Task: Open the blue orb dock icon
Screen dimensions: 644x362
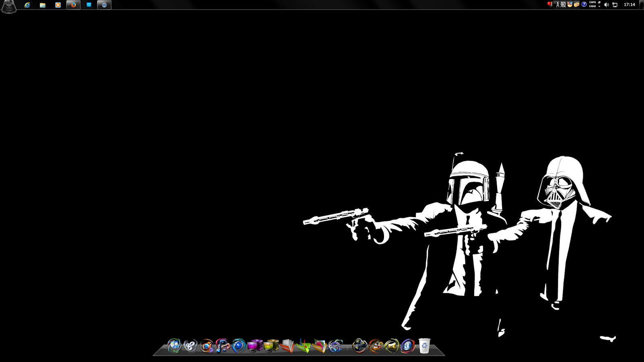Action: coord(239,346)
